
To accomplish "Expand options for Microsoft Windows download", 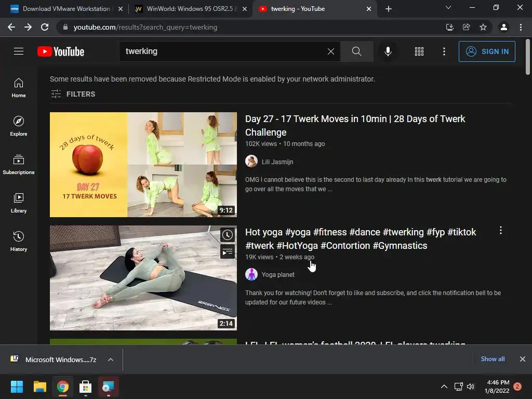I will 111,360.
